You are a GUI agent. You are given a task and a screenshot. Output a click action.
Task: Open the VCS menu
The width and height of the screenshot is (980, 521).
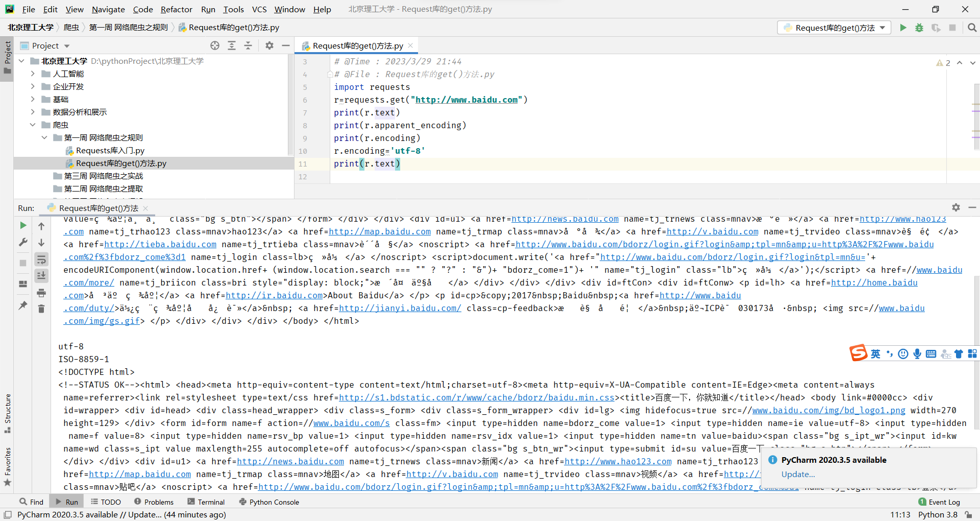coord(259,9)
